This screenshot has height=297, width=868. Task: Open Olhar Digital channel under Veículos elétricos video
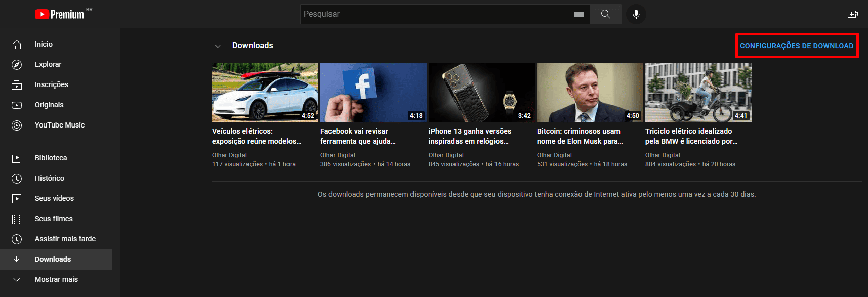click(229, 155)
